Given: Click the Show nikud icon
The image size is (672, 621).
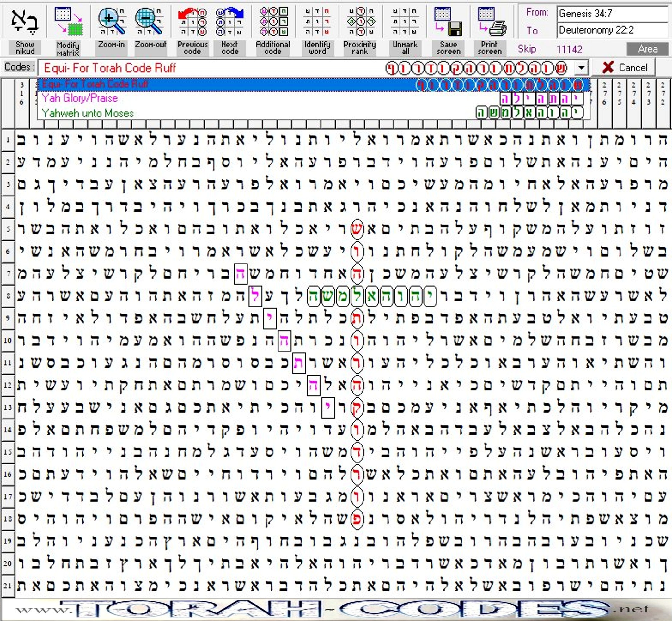Looking at the screenshot, I should pos(25,22).
